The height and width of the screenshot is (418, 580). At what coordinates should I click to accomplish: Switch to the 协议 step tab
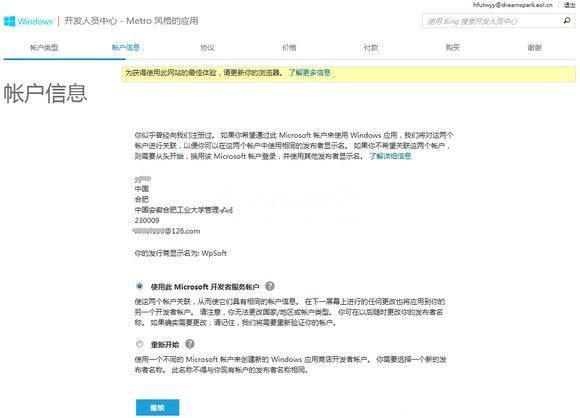click(207, 47)
